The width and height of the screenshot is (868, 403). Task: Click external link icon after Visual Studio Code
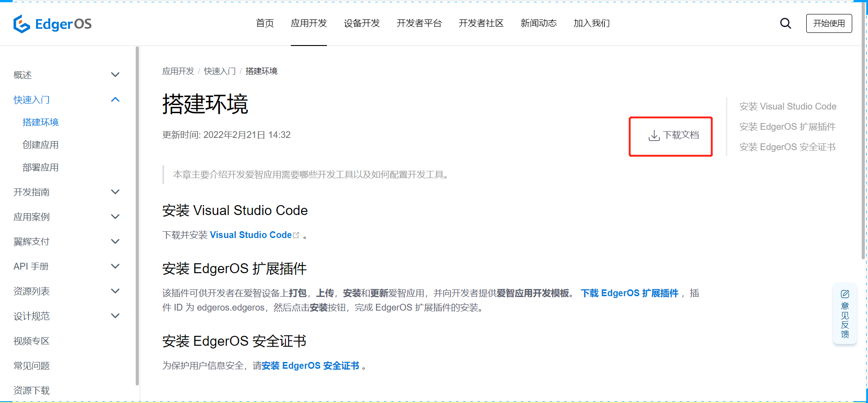click(x=296, y=235)
